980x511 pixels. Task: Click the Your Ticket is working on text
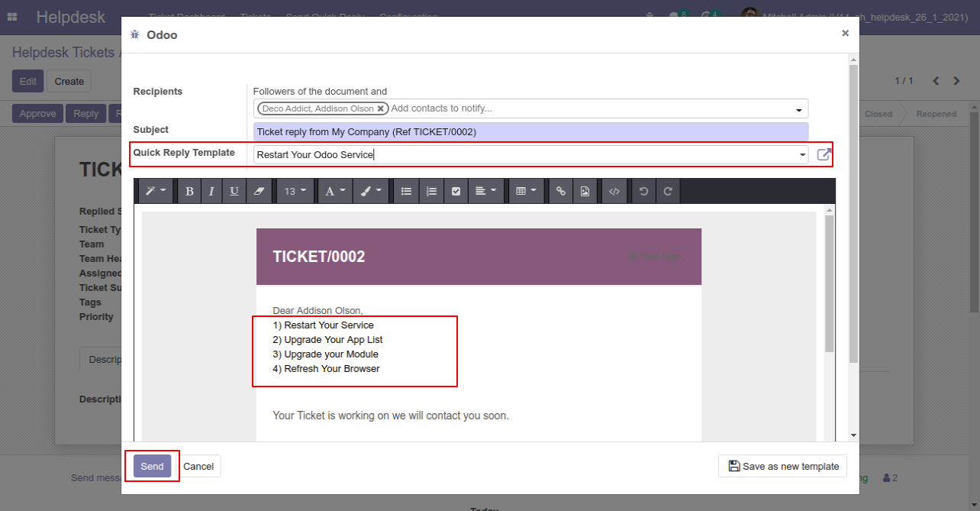point(391,416)
